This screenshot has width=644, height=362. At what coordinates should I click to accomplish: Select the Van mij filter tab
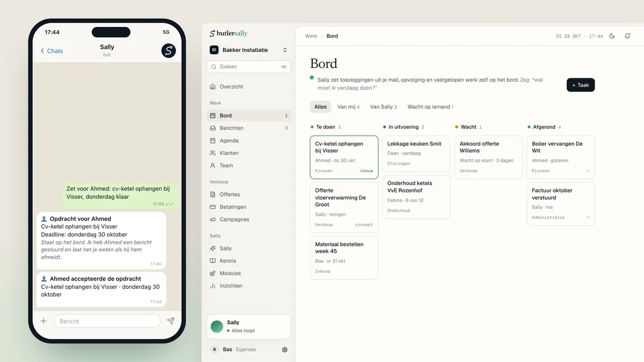pos(348,107)
